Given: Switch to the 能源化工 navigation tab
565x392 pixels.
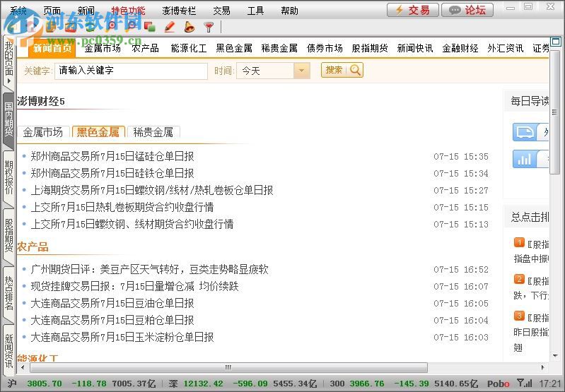Looking at the screenshot, I should pos(189,48).
